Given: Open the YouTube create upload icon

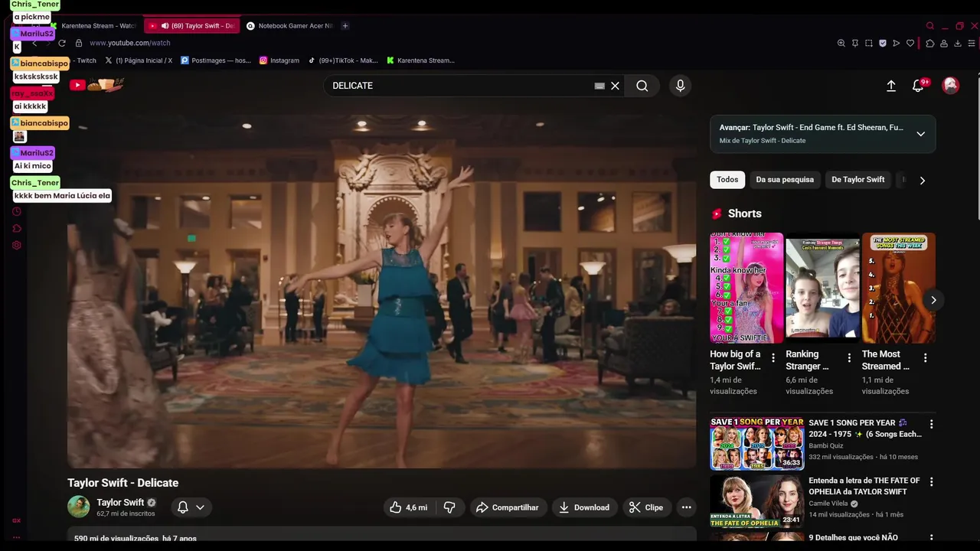Looking at the screenshot, I should click(891, 86).
